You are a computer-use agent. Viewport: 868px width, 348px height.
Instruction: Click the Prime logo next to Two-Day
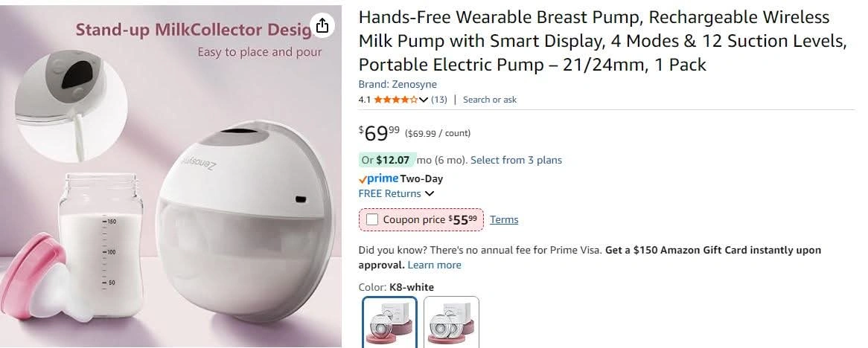(378, 178)
